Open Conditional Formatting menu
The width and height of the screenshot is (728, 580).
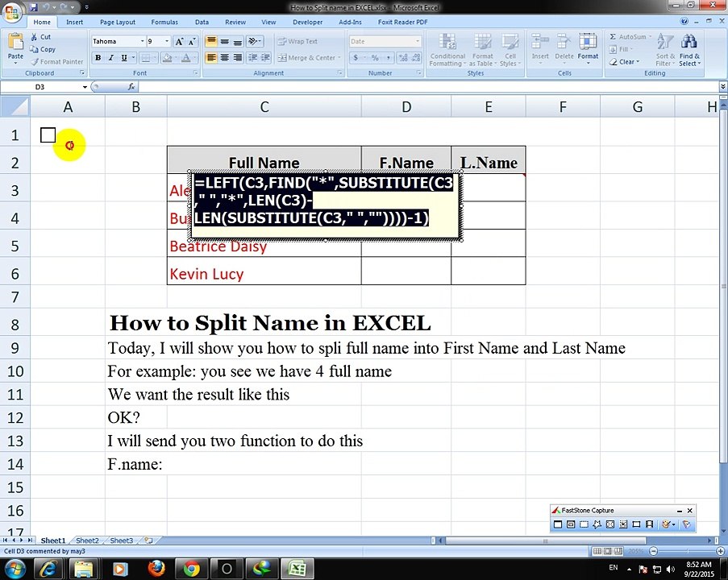(447, 50)
